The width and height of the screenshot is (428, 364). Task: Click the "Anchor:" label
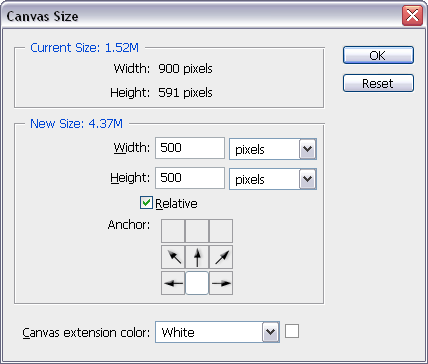[x=129, y=225]
